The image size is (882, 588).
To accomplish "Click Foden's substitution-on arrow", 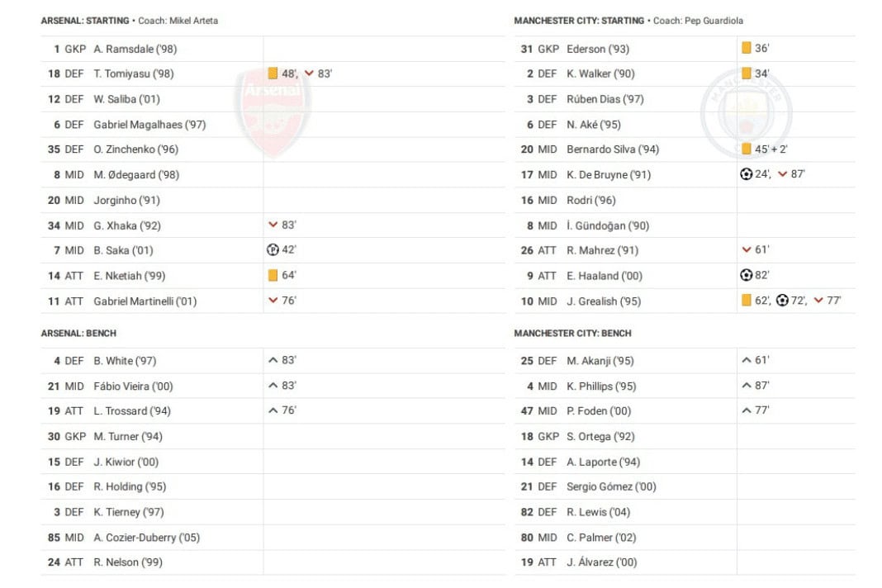I will point(747,411).
